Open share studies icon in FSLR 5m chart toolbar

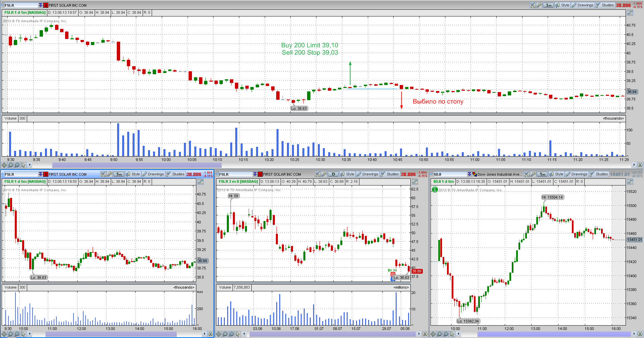point(103,174)
